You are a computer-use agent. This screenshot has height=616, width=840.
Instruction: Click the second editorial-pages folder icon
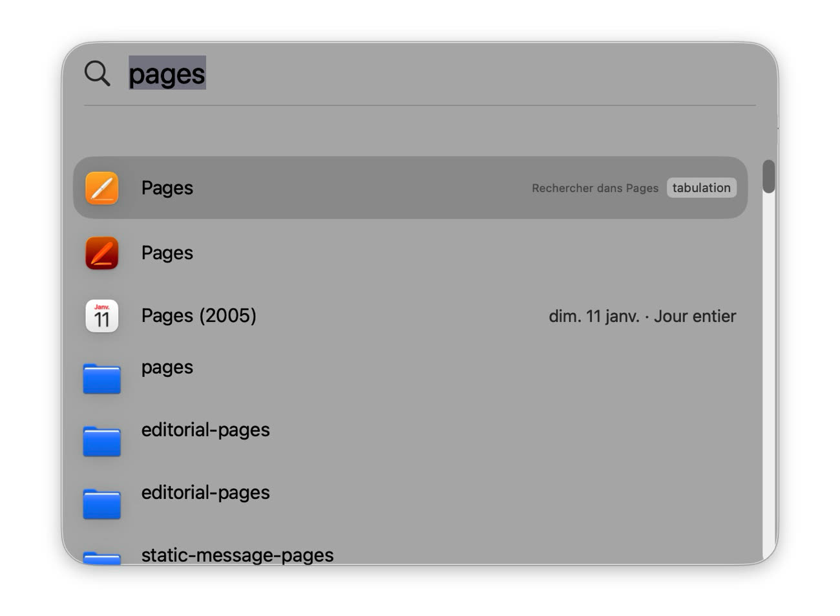[x=102, y=504]
